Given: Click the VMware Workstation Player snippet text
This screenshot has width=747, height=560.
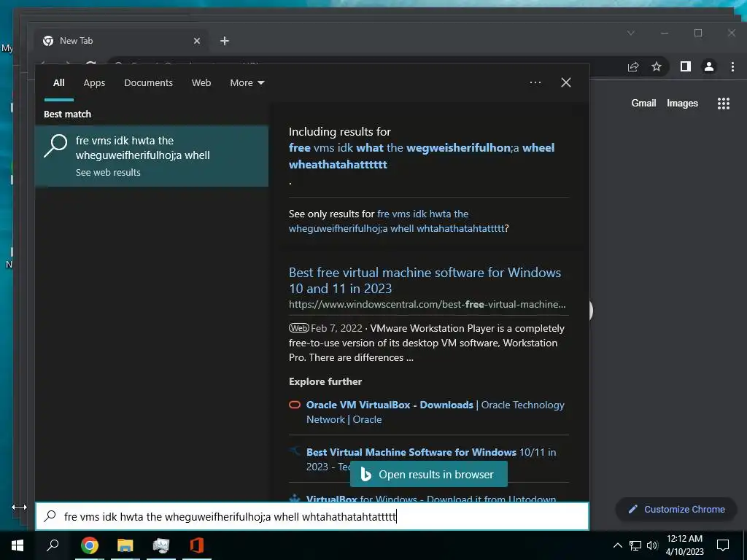Looking at the screenshot, I should 426,343.
